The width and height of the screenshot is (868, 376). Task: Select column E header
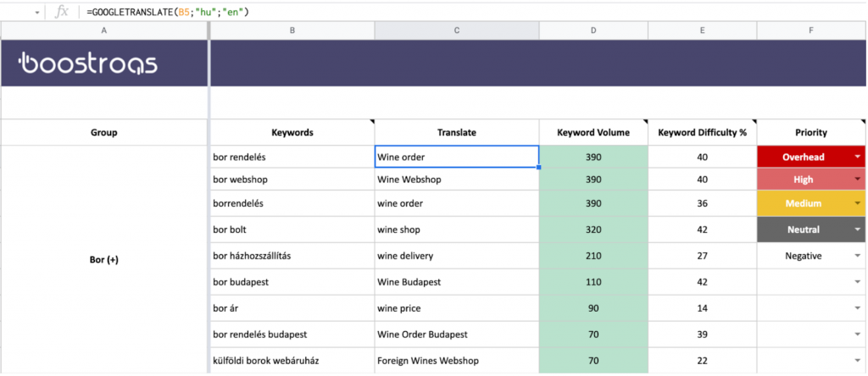702,31
